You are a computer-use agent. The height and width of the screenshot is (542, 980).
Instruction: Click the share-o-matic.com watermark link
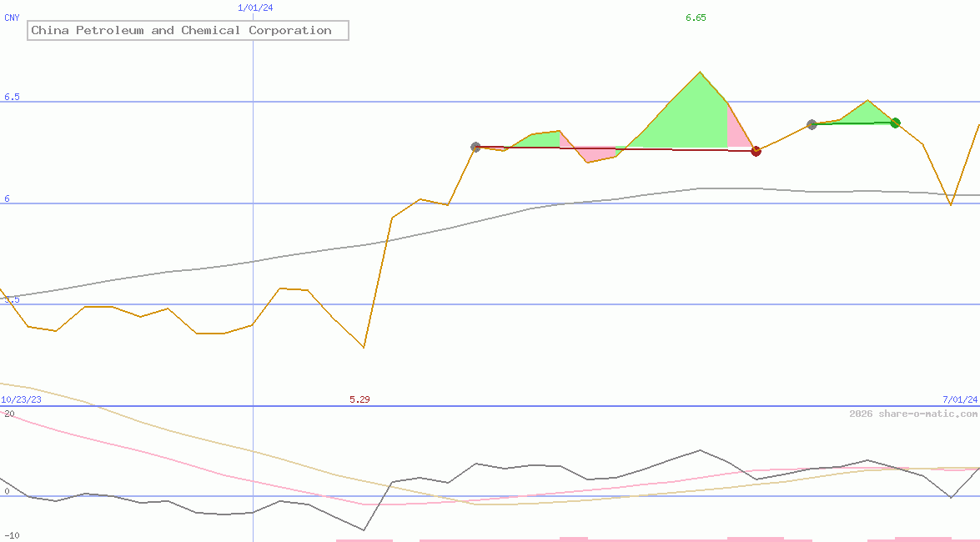[913, 414]
